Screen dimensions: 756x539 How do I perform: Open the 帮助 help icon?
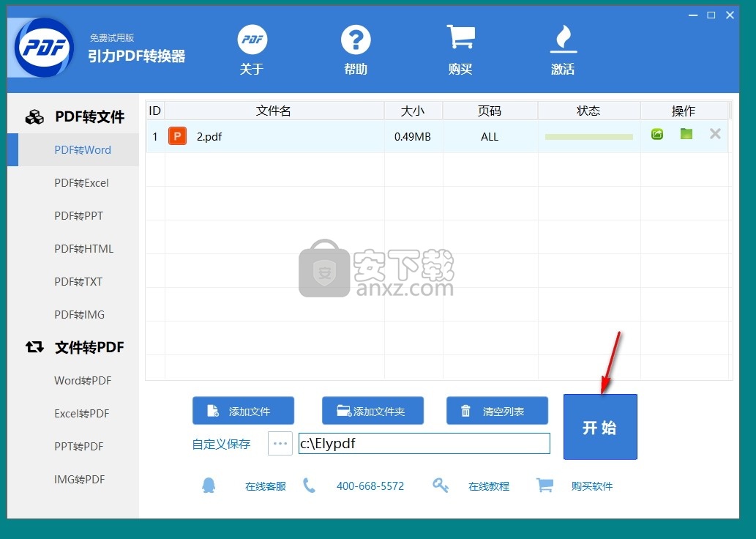(356, 40)
